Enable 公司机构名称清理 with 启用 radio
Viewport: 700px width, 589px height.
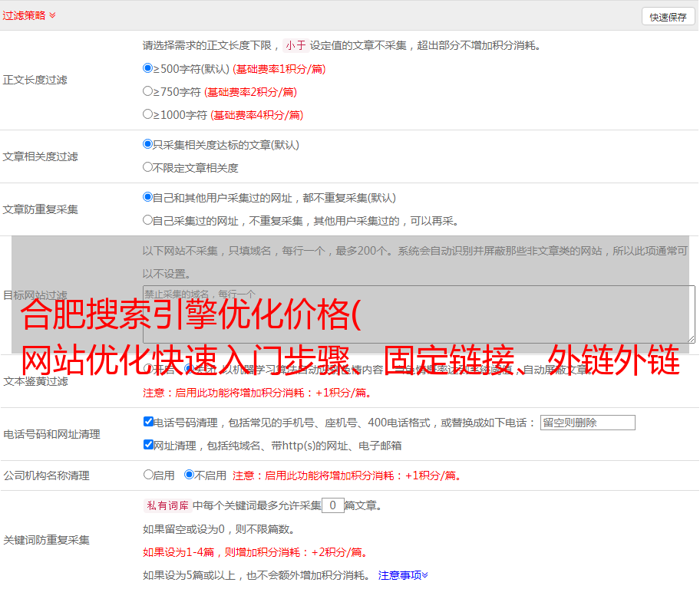(148, 475)
